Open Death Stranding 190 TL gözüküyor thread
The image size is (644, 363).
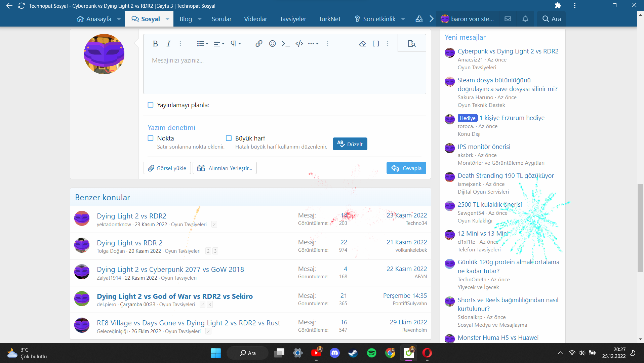click(506, 175)
